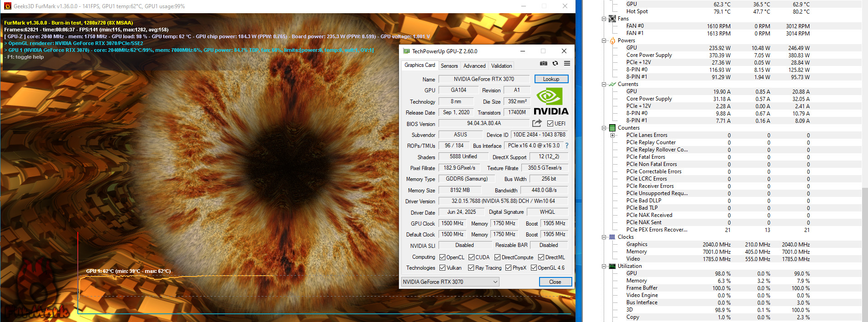Click the NVIDIA logo in GPU-Z
The width and height of the screenshot is (868, 322).
(x=551, y=101)
